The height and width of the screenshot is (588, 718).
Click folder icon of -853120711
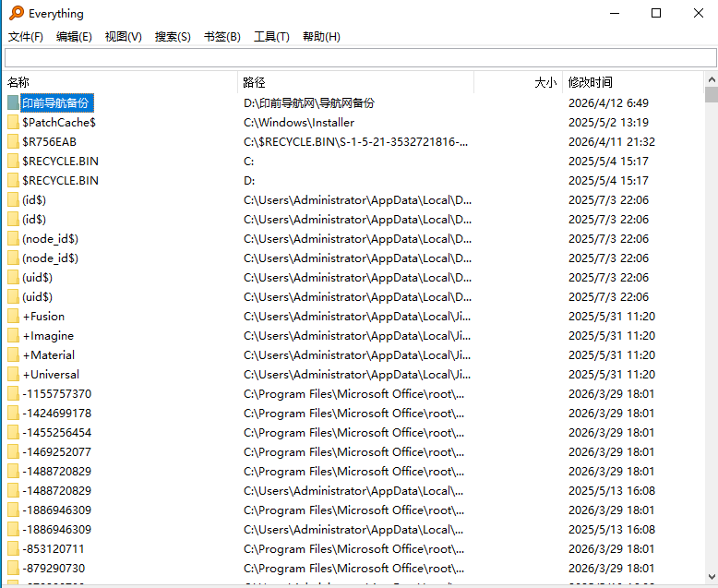[x=13, y=549]
